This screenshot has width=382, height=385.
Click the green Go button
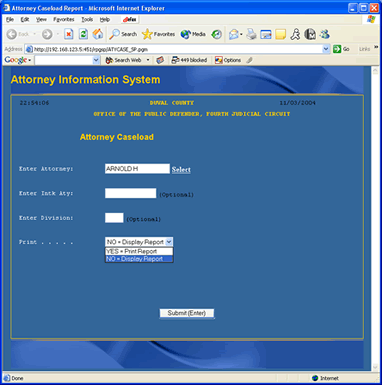tap(341, 49)
